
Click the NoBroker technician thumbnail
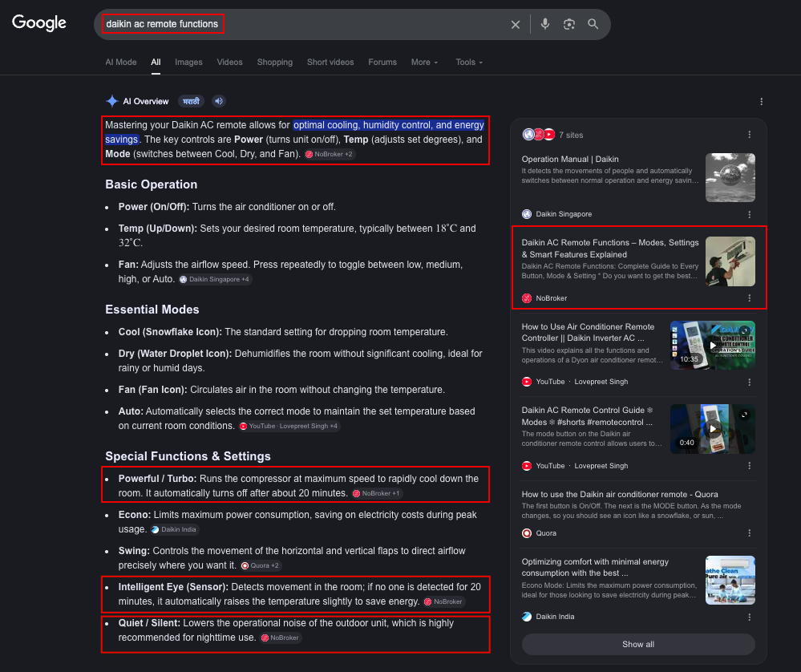(730, 261)
